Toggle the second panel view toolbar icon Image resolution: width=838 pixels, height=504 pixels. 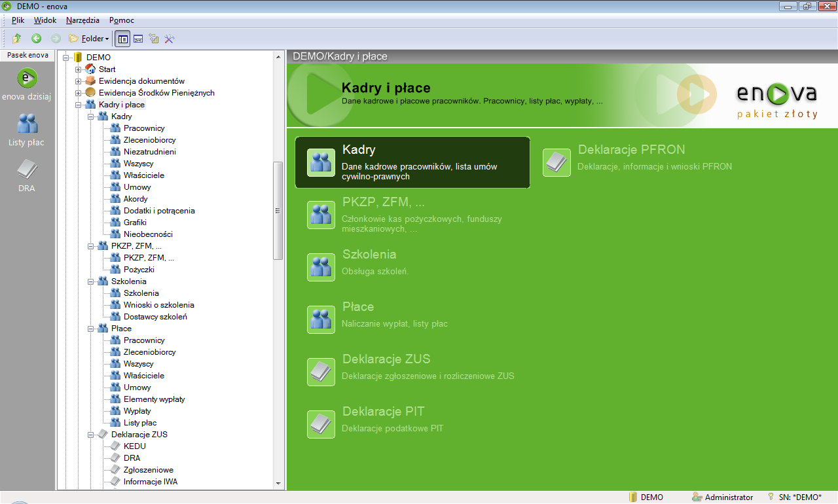click(x=138, y=39)
